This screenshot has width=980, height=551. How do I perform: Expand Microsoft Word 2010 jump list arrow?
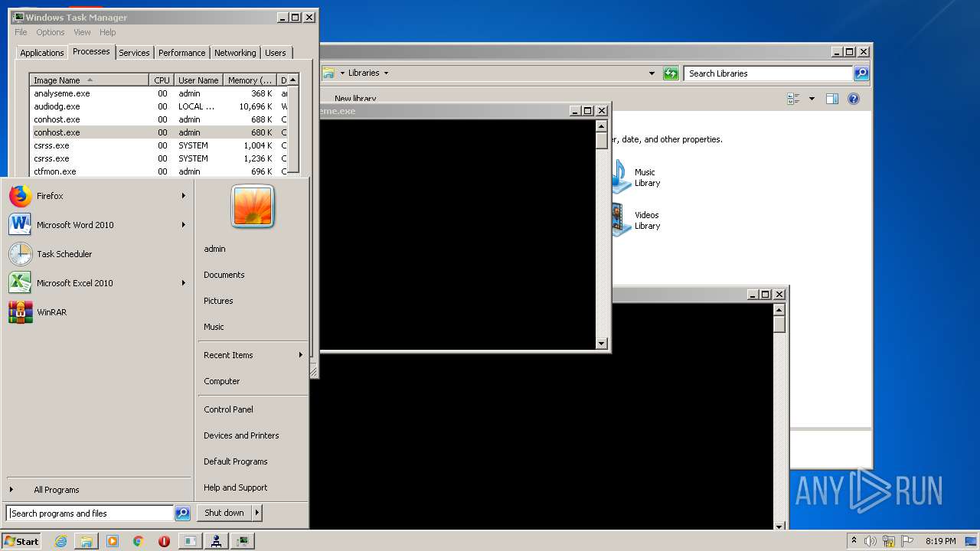[184, 225]
